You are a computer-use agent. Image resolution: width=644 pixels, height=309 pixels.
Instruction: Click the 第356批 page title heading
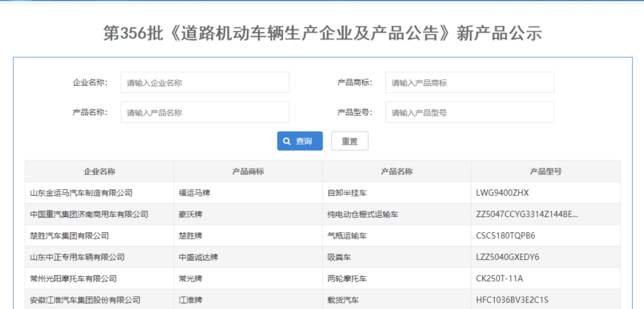[323, 33]
